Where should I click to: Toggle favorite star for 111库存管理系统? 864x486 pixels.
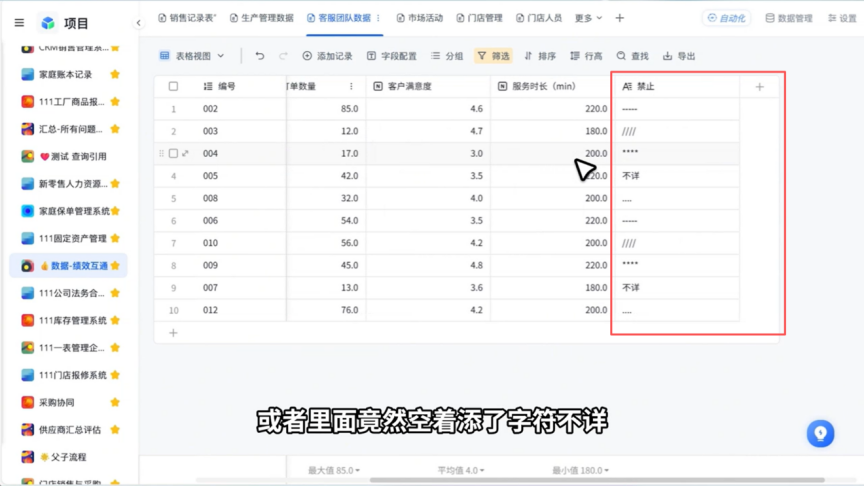[115, 320]
